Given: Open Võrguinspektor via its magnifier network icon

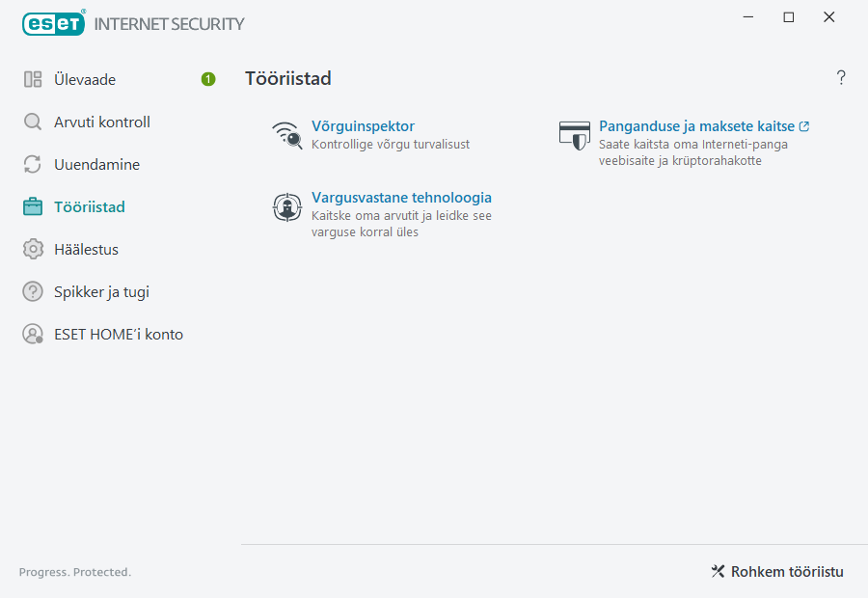Looking at the screenshot, I should pos(286,134).
